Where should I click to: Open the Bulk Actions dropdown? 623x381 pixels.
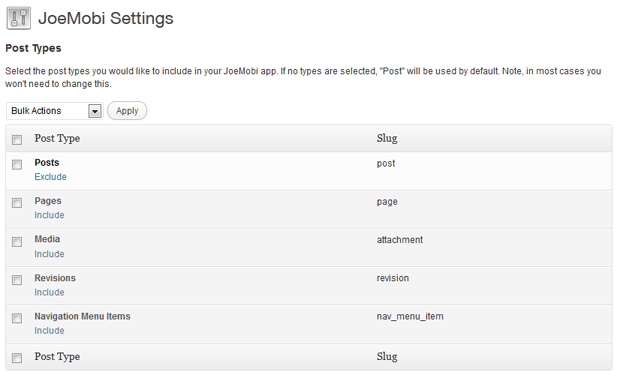point(55,111)
